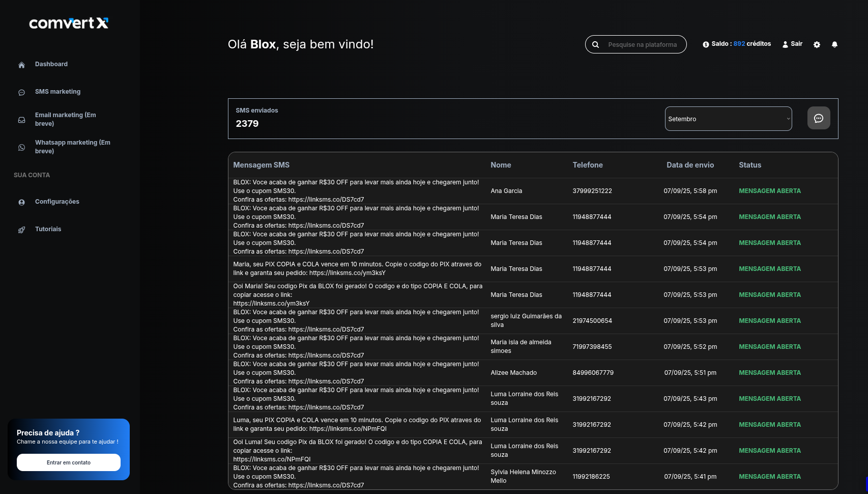Click the date 07/09/25, 5:43 pm
The image size is (868, 494).
click(x=690, y=399)
